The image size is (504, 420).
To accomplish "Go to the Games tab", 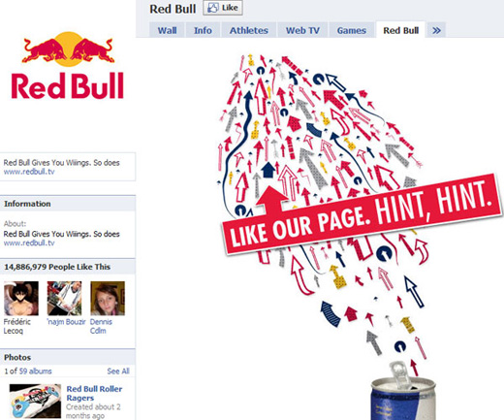I will point(352,30).
